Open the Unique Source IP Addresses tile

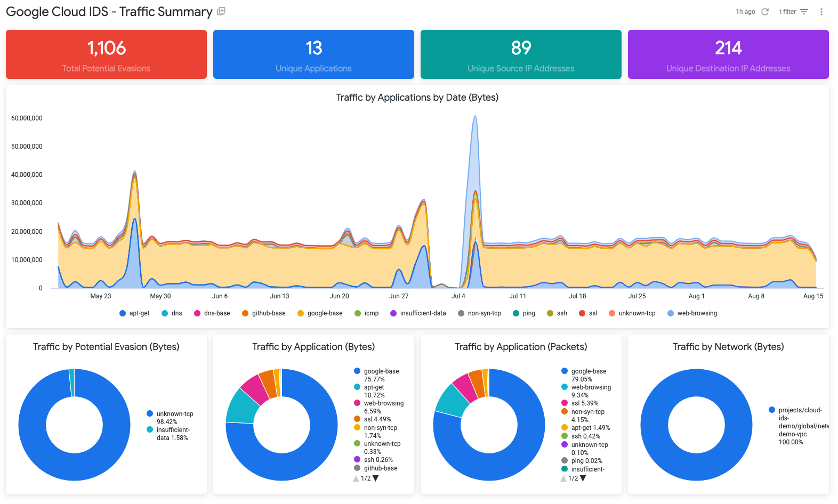click(x=521, y=54)
